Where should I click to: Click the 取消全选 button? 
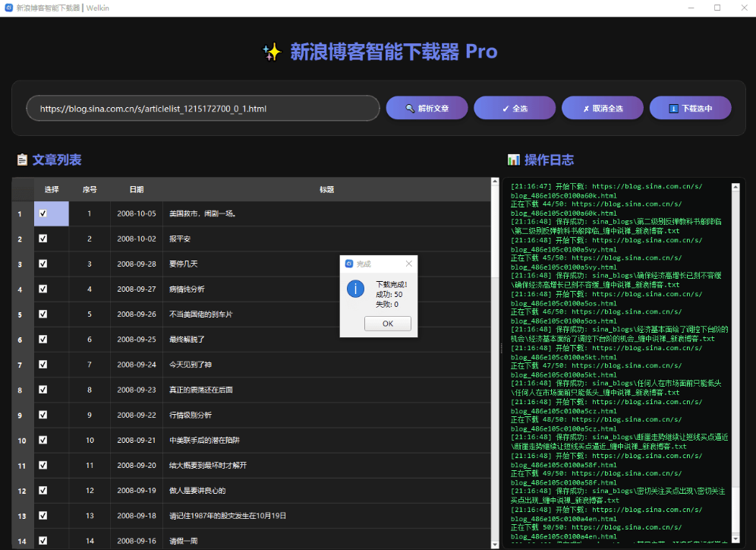(x=602, y=108)
